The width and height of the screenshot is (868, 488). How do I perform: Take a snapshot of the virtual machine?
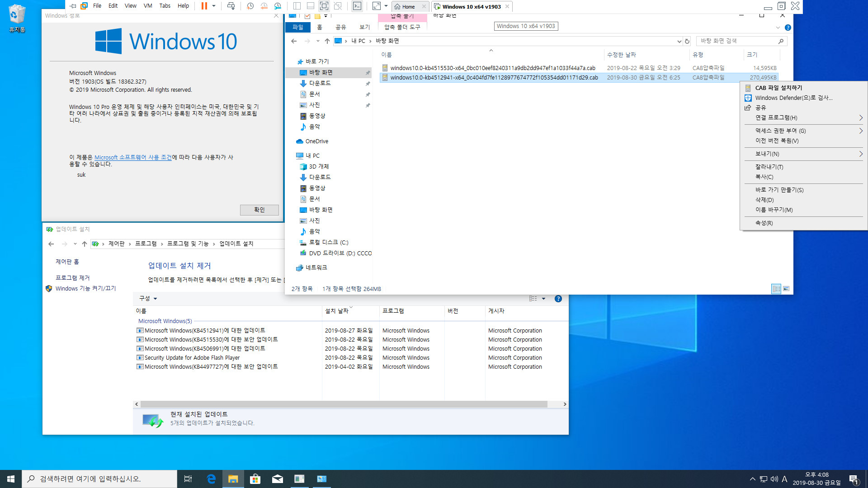pyautogui.click(x=250, y=6)
